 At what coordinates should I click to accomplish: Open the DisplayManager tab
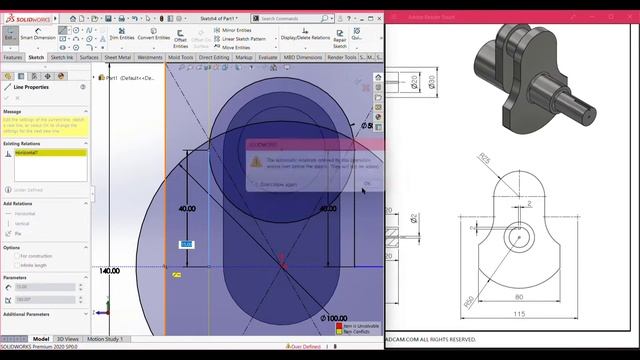61,76
